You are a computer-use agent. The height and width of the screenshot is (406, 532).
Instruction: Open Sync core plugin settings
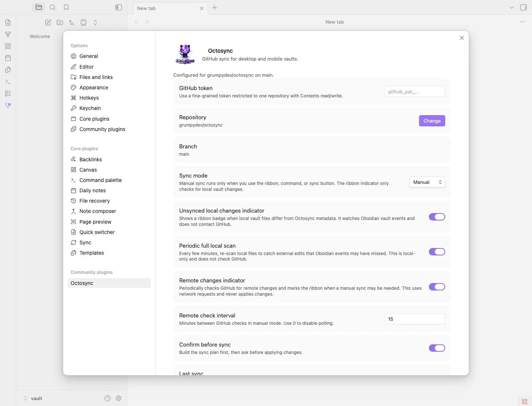pos(109,242)
